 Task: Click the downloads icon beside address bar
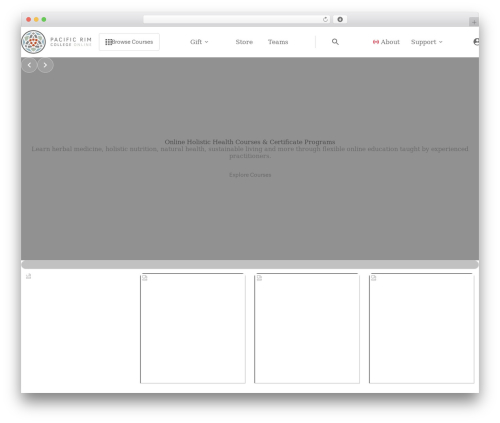[340, 19]
